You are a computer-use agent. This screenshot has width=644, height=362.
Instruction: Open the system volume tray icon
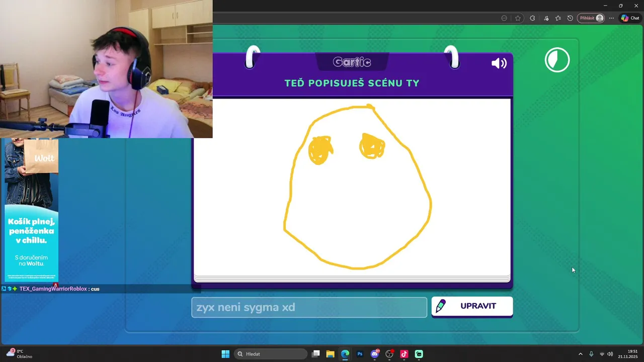(x=610, y=354)
